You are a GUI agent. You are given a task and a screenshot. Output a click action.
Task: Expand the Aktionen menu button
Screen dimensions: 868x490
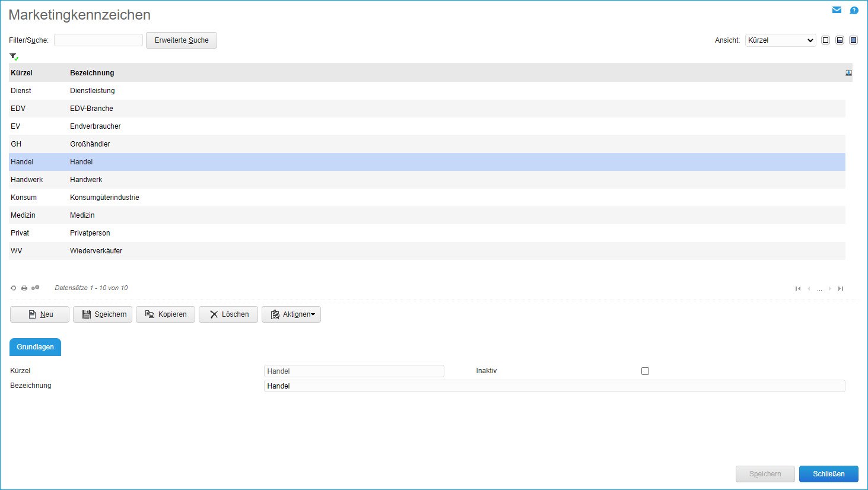click(291, 314)
